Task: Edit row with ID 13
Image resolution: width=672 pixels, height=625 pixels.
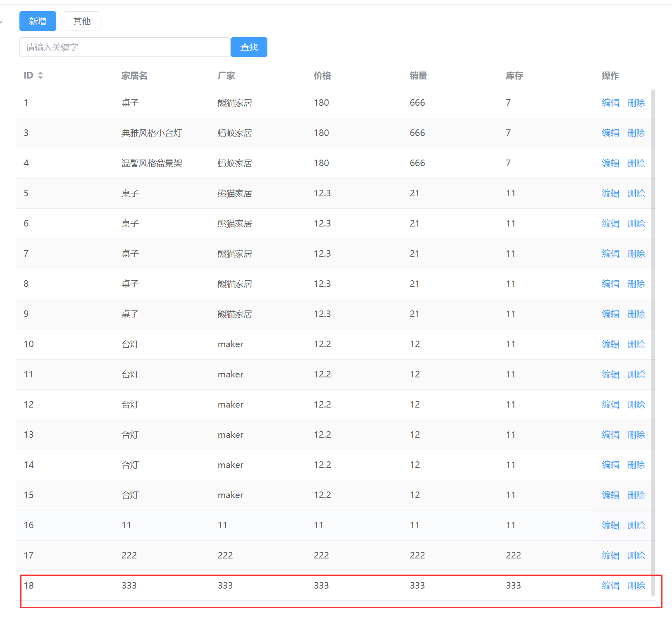Action: point(610,435)
